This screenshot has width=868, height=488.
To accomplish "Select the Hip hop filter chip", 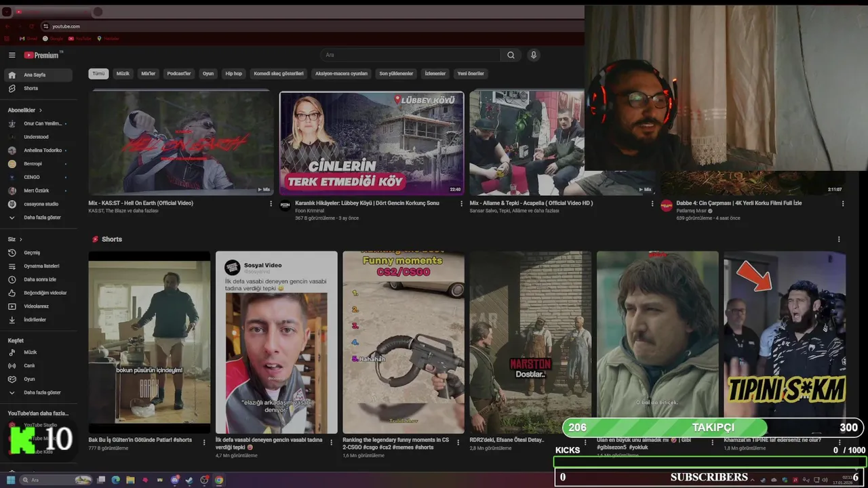I will pyautogui.click(x=233, y=73).
